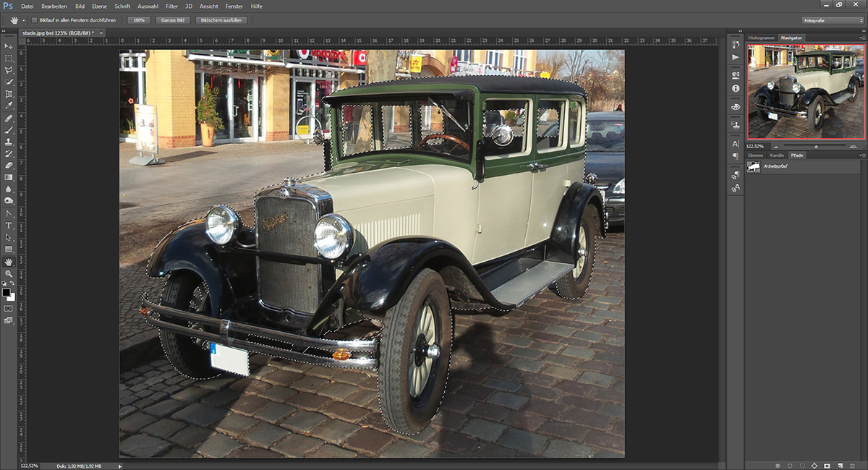This screenshot has height=470, width=868.
Task: Choose the Horizontal Type tool
Action: click(9, 226)
